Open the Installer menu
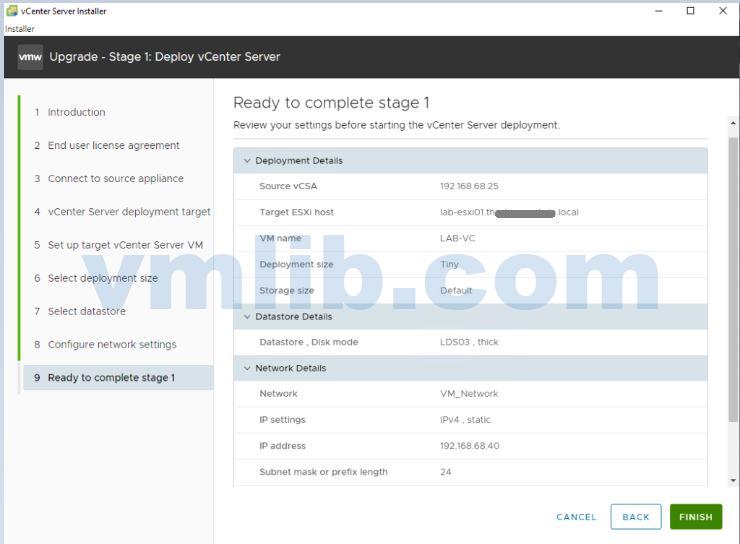This screenshot has width=740, height=544. point(20,29)
